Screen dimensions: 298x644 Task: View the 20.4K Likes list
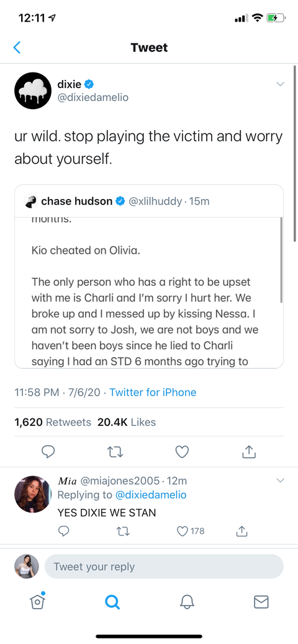[127, 422]
